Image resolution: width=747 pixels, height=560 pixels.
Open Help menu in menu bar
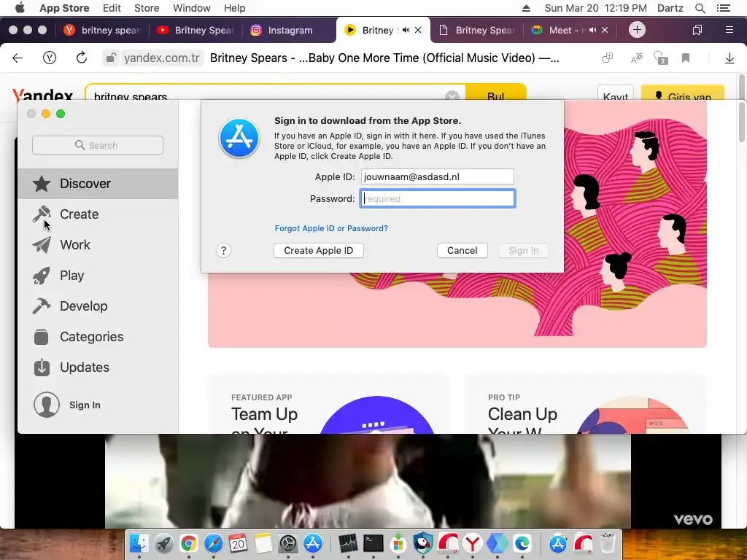click(x=235, y=8)
